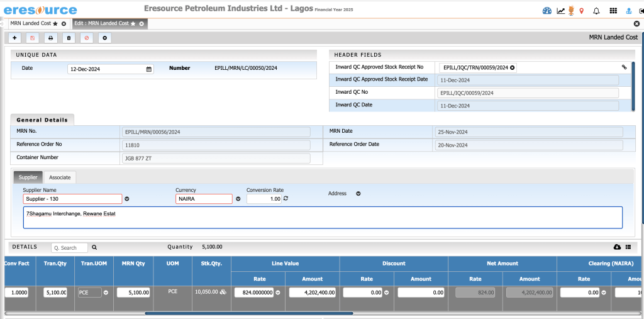Open the dashboard gauge icon
Screen dimensions: 644x319
[x=546, y=11]
